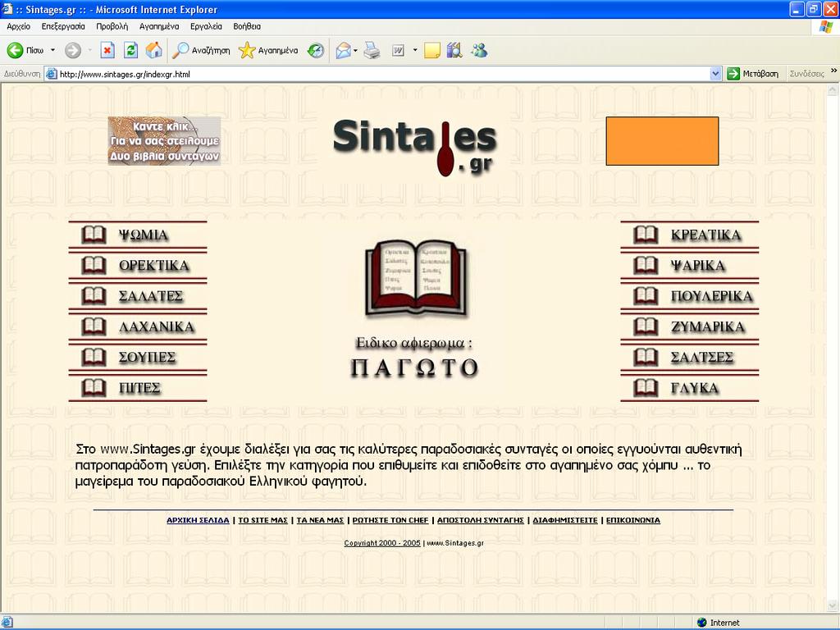The image size is (840, 630).
Task: Click the Μετάβαση go button
Action: (x=753, y=74)
